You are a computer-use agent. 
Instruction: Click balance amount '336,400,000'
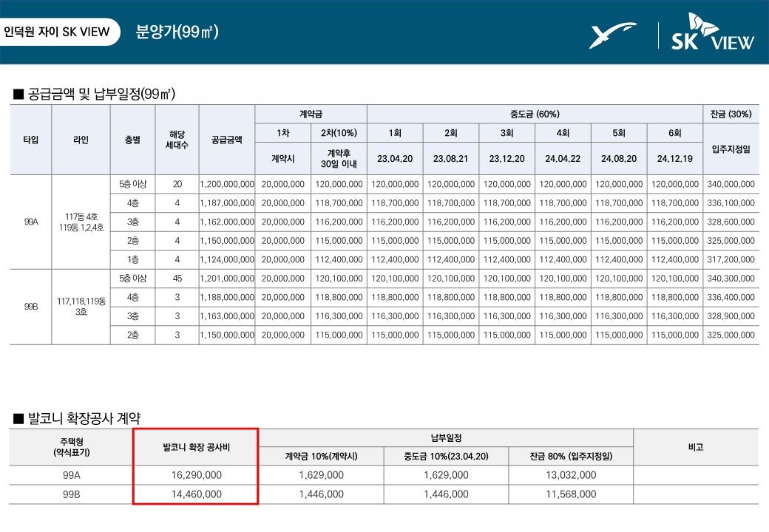tap(731, 297)
